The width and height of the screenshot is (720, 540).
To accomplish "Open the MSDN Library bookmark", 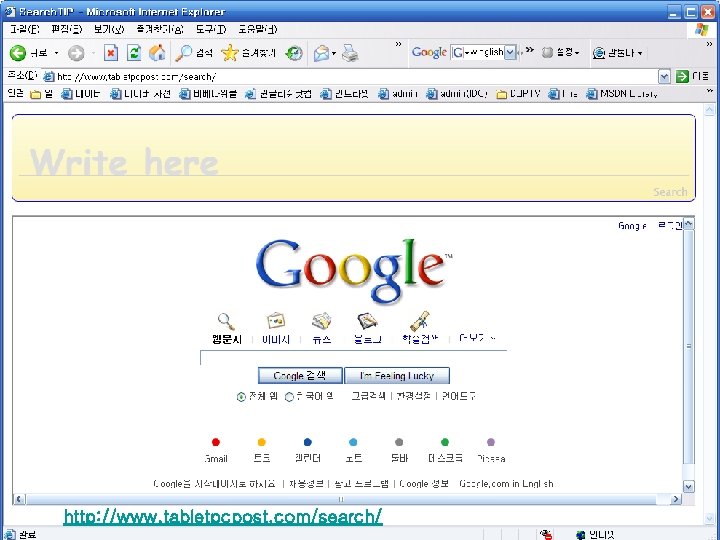I will coord(622,94).
